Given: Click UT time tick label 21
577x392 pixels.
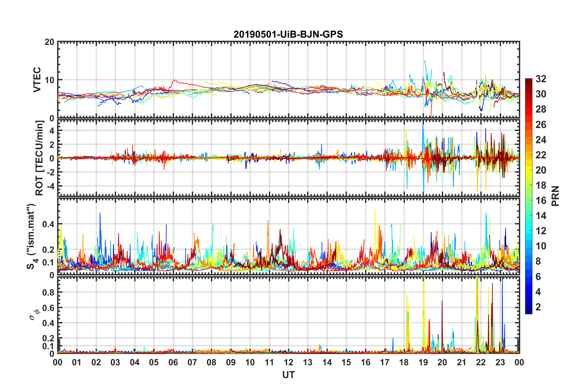Looking at the screenshot, I should pyautogui.click(x=462, y=363).
